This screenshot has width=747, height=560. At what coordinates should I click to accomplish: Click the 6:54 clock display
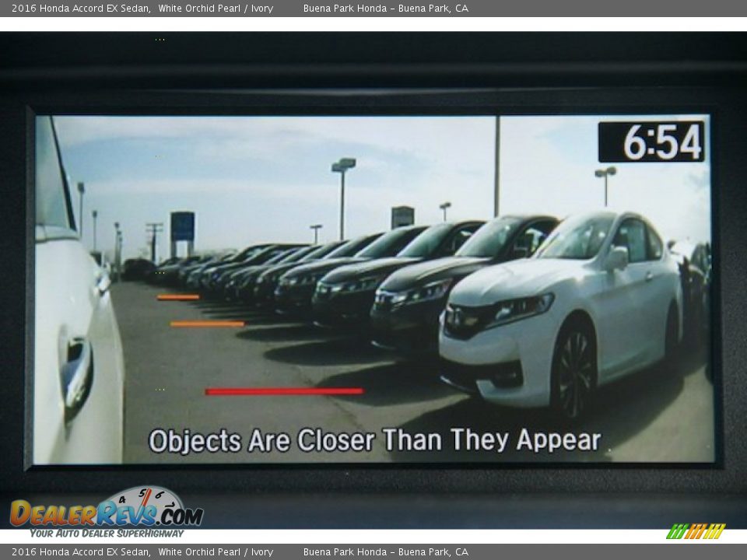[651, 142]
